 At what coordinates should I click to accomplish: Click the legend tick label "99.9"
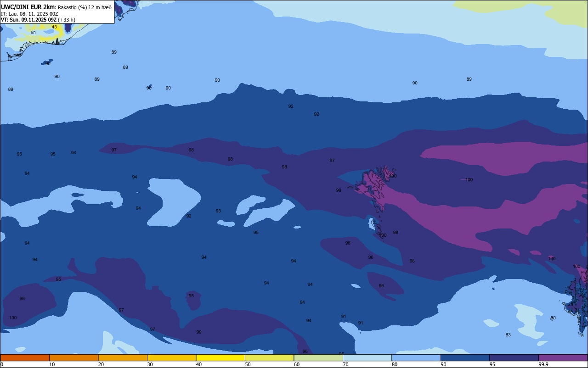click(x=543, y=364)
